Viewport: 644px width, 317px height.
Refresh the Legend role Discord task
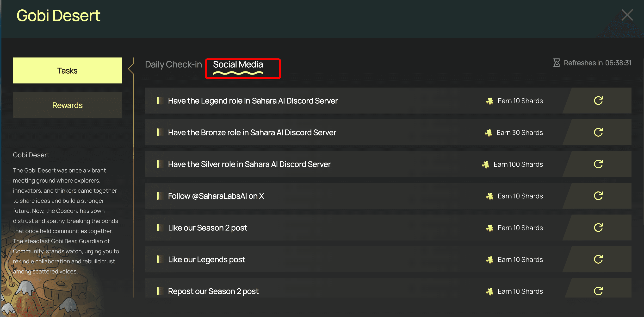598,101
